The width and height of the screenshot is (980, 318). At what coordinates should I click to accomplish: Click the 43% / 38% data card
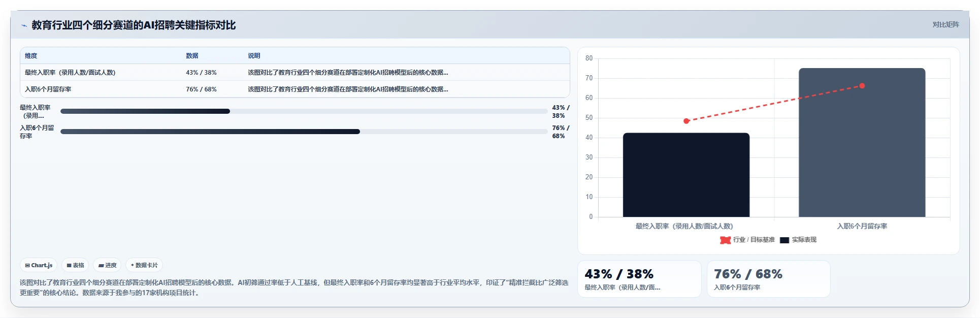click(639, 279)
